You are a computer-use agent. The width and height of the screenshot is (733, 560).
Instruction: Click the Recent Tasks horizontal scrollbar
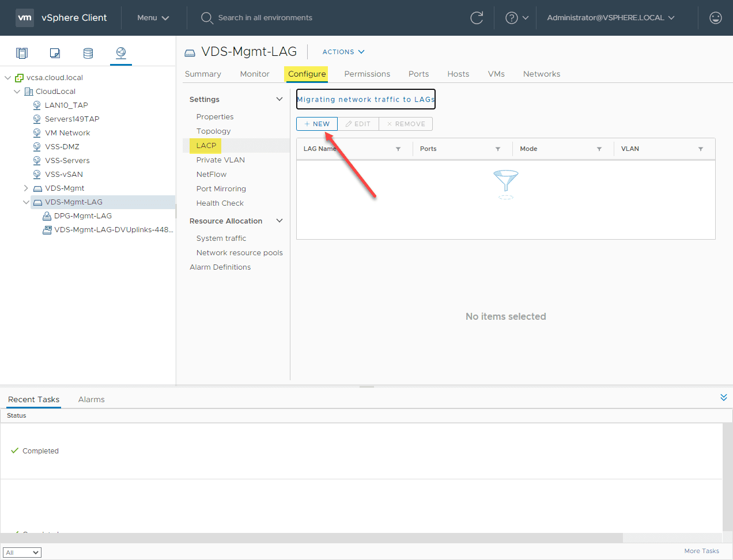tap(312, 538)
